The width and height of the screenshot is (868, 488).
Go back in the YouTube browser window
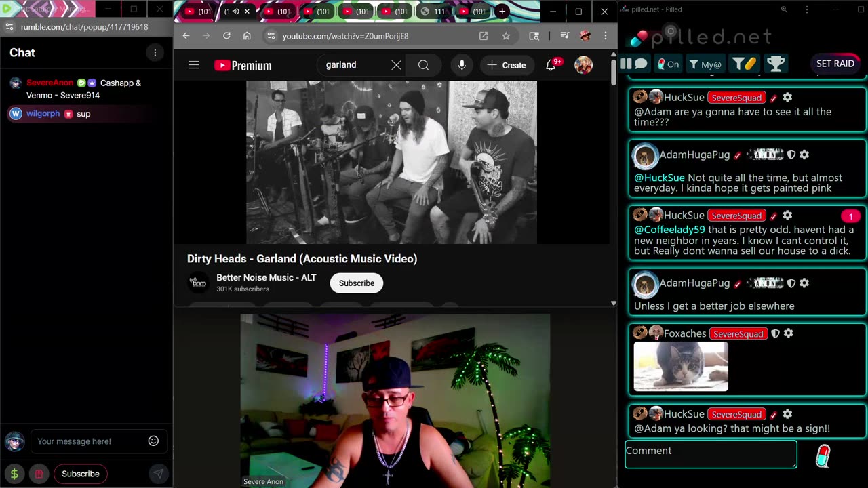tap(186, 36)
